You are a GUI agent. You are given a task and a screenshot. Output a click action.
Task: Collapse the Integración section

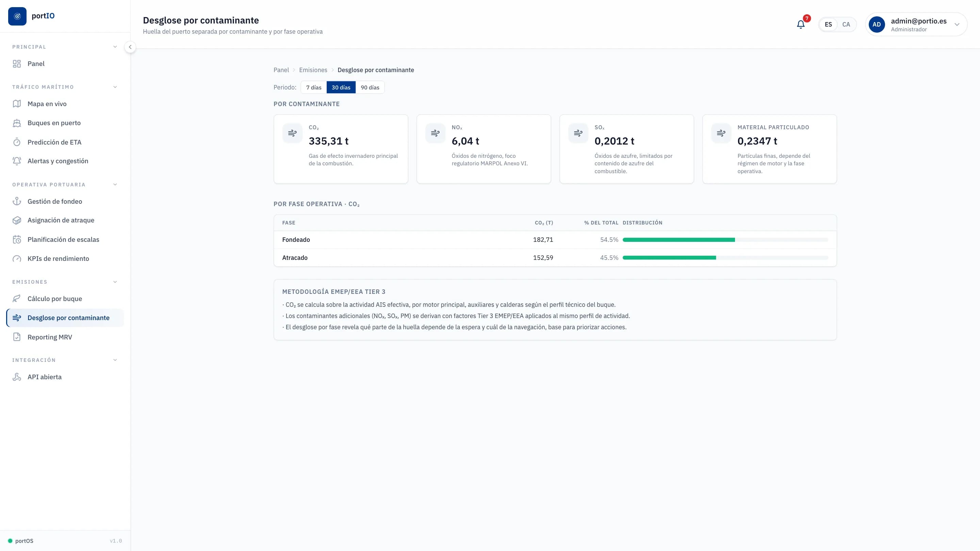pos(115,360)
